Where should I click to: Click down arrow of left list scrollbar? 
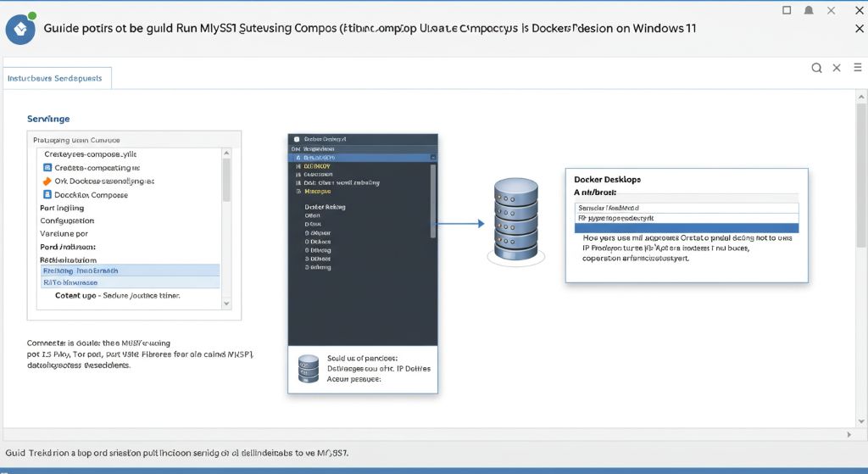pyautogui.click(x=225, y=304)
